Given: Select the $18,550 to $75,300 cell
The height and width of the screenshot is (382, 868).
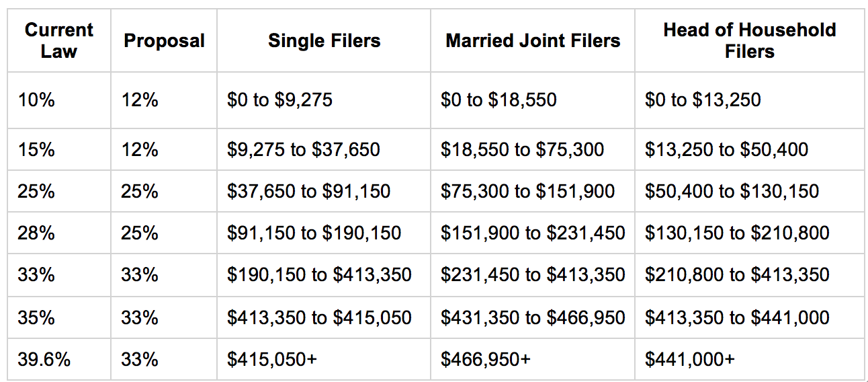Looking at the screenshot, I should (533, 149).
